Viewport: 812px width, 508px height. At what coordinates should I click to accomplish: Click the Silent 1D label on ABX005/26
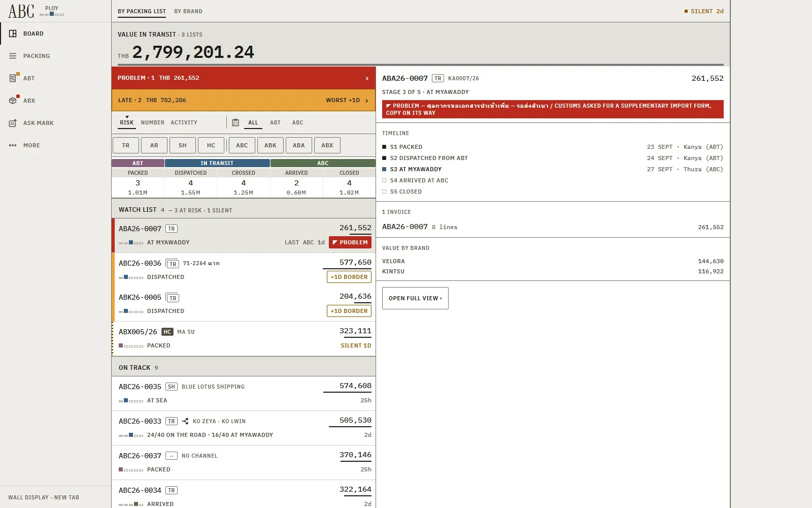356,345
